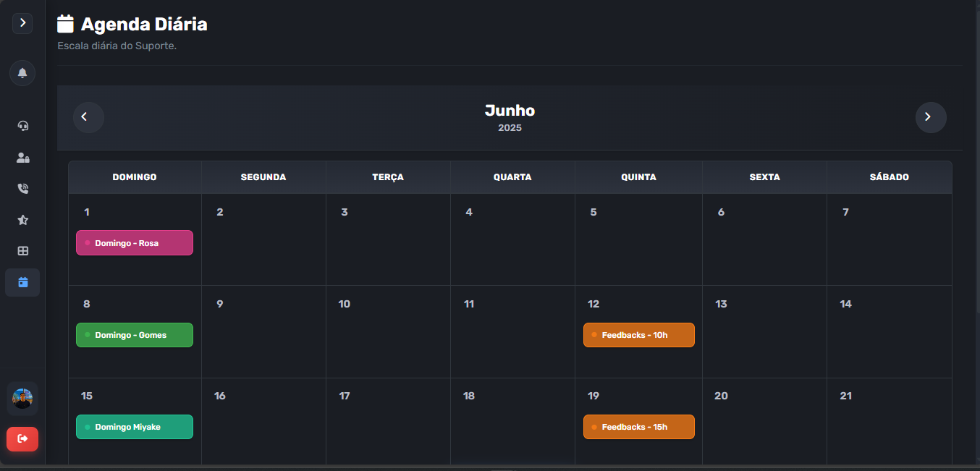
Task: Expand the sidebar with the chevron button
Action: [x=22, y=23]
